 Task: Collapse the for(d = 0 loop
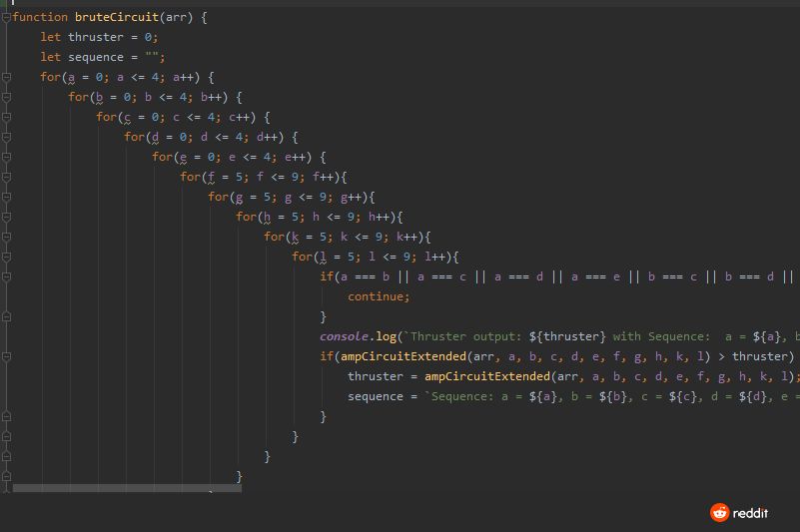pyautogui.click(x=6, y=137)
